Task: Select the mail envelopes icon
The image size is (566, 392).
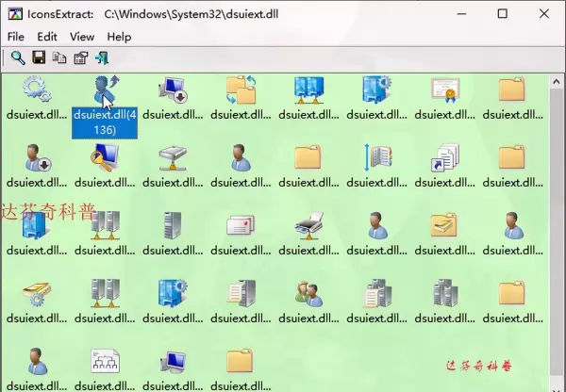Action: [241, 225]
